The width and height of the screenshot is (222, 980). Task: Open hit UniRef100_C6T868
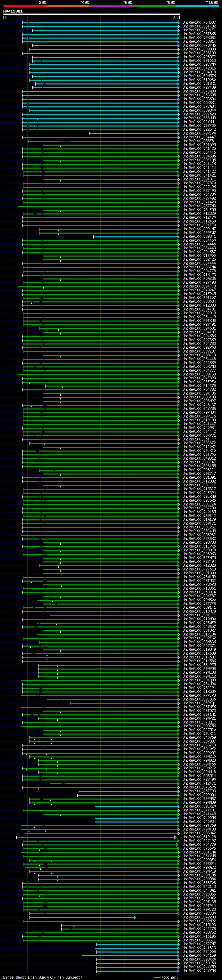199,34
